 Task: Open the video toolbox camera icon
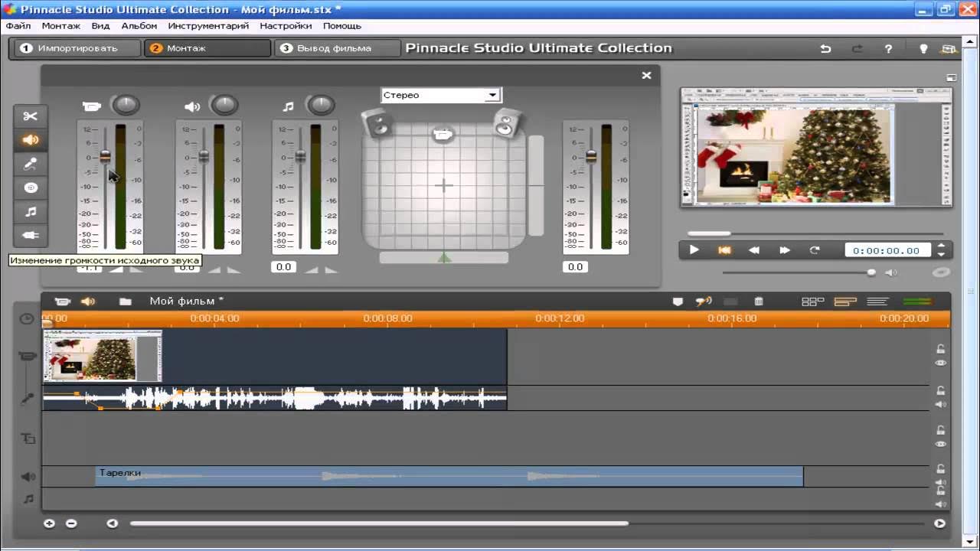[63, 302]
